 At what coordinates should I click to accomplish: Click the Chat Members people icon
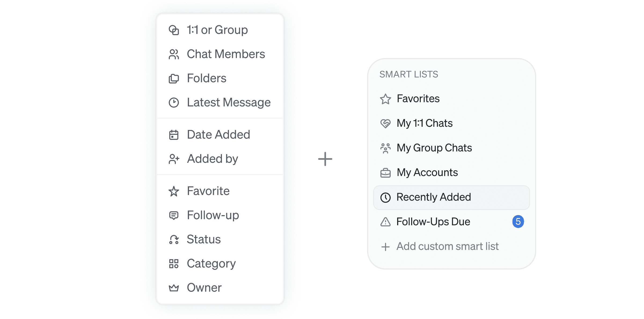click(x=174, y=54)
